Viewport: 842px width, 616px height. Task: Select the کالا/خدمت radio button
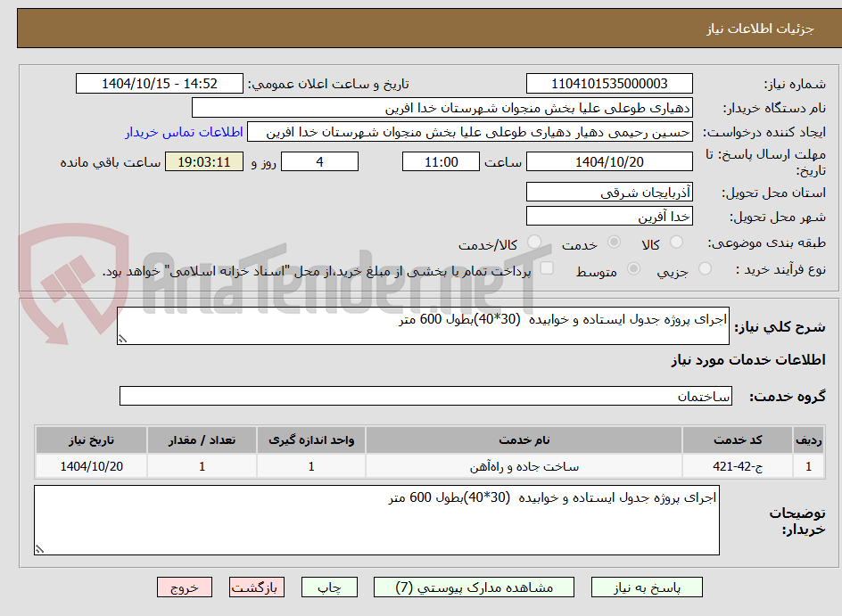[x=534, y=242]
